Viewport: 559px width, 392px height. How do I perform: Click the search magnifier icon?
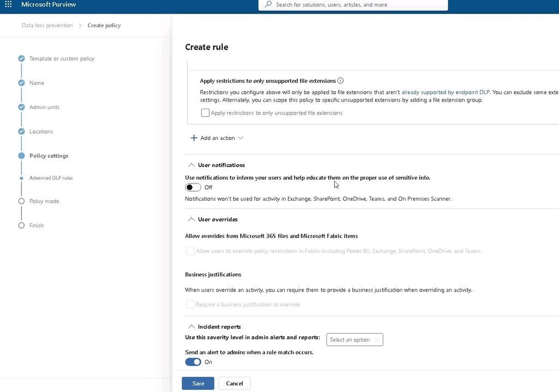click(269, 4)
